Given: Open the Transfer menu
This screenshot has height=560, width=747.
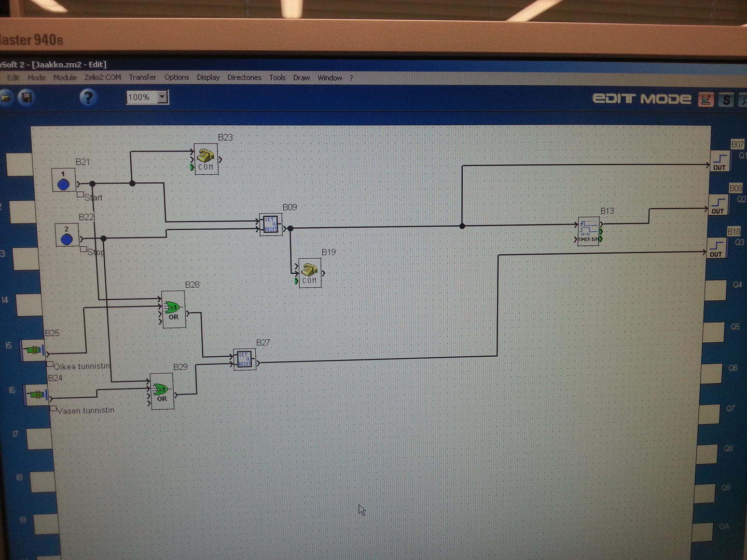Looking at the screenshot, I should 142,77.
